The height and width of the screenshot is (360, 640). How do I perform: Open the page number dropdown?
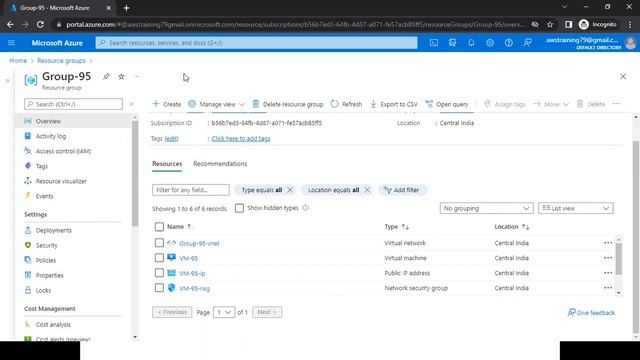[224, 312]
